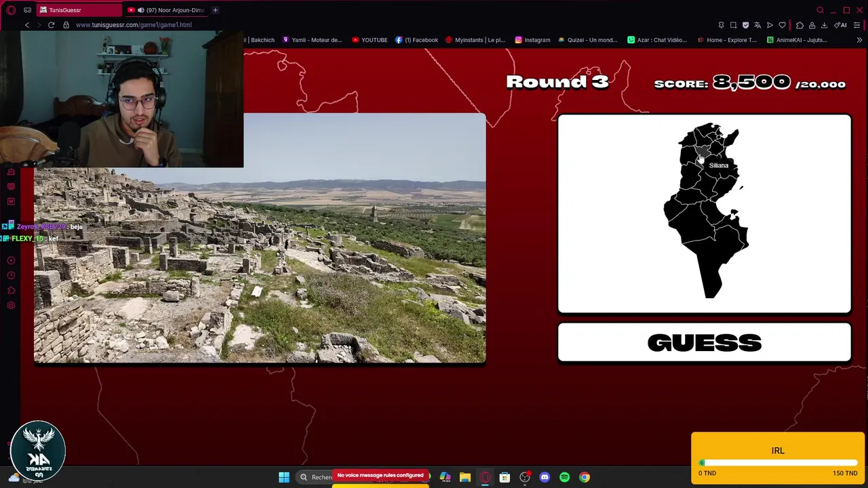Open the page translate icon

coord(757,25)
